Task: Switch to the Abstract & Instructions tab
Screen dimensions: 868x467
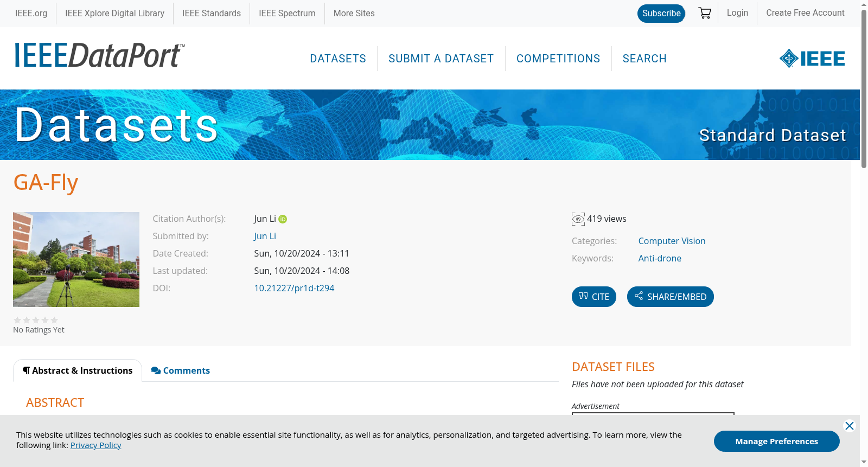Action: click(78, 370)
